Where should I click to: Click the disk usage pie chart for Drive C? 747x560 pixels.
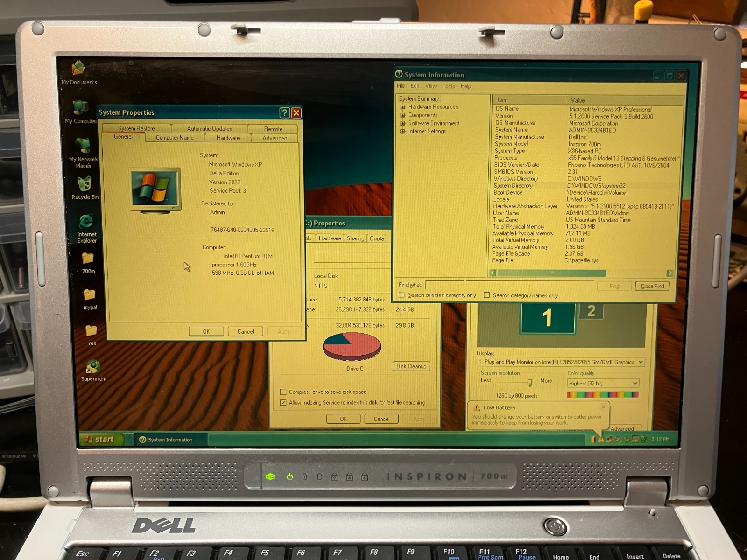(352, 346)
